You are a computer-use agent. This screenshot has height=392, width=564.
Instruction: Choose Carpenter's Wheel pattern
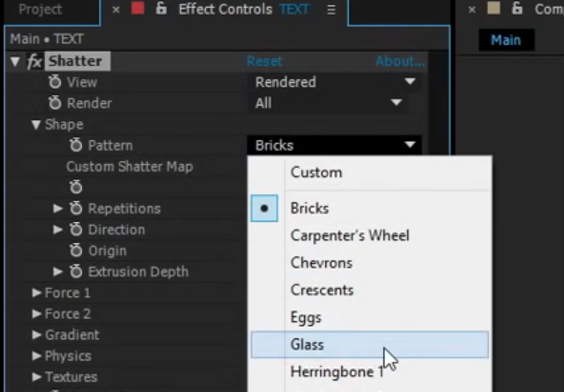coord(370,235)
